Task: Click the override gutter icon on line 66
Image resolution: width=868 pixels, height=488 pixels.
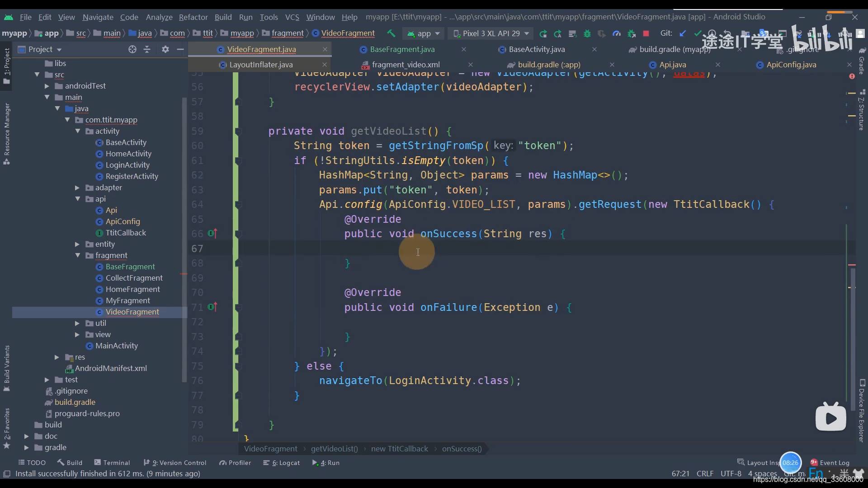Action: point(212,234)
